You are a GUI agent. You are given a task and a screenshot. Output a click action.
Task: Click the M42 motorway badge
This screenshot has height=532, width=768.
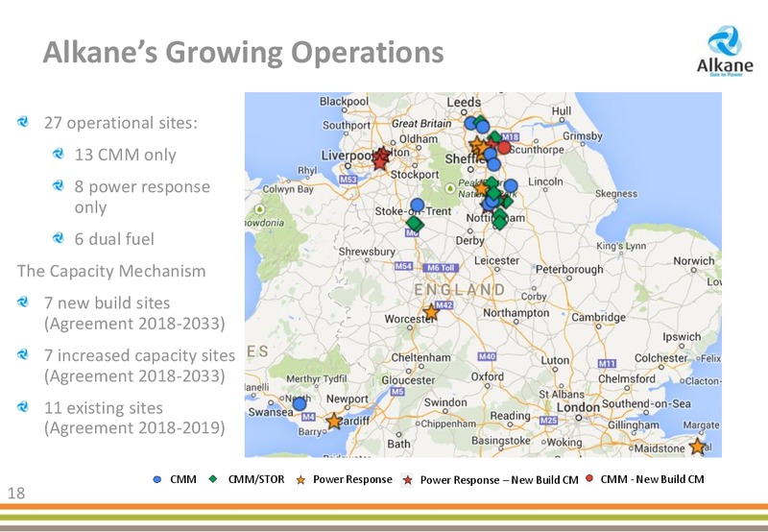[x=444, y=304]
